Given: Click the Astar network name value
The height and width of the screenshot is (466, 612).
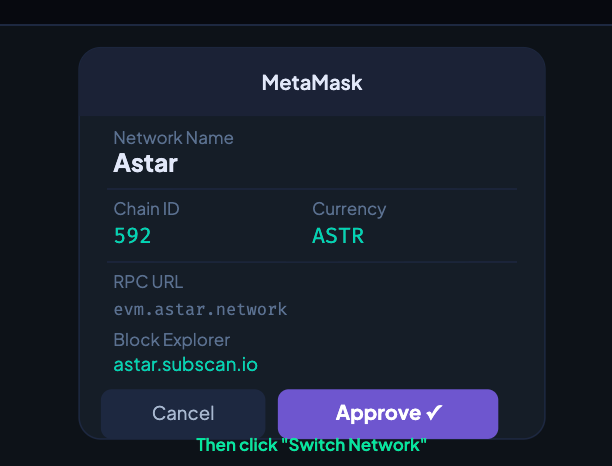Looking at the screenshot, I should [x=145, y=163].
